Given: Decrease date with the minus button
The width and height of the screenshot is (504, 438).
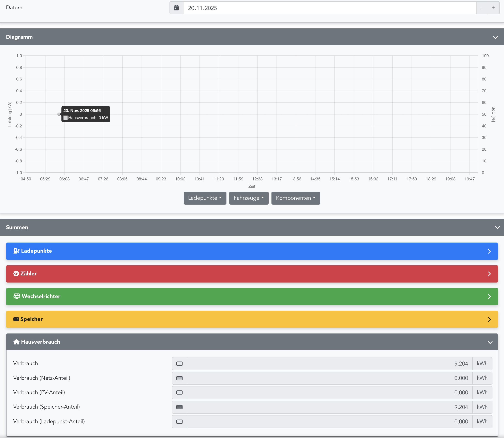Looking at the screenshot, I should tap(481, 8).
